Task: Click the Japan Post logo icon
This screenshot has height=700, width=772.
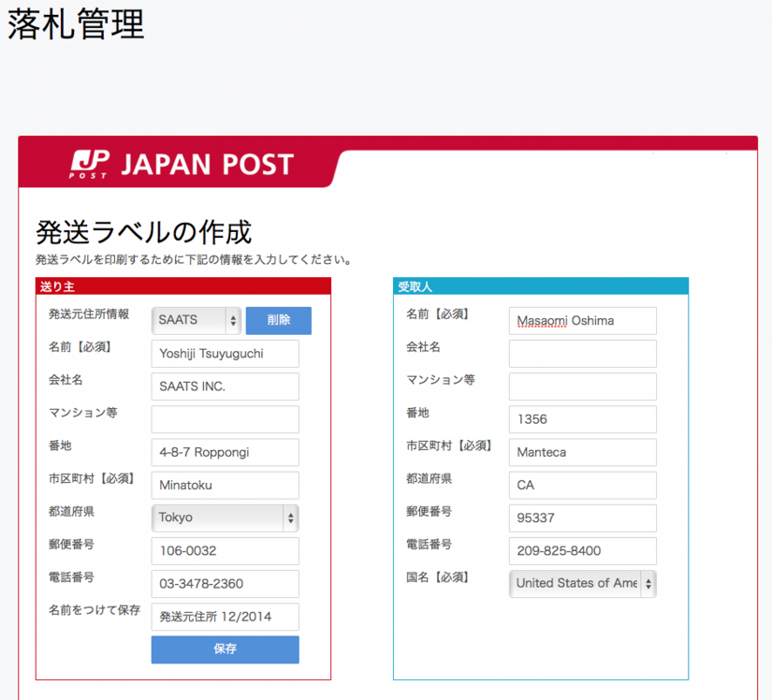Action: click(90, 164)
